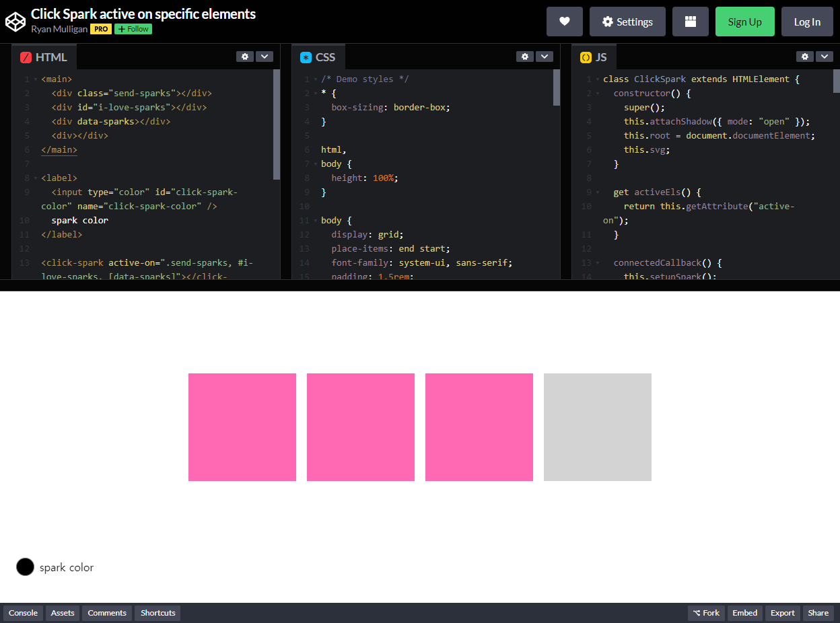
Task: Open pen Settings
Action: click(627, 22)
